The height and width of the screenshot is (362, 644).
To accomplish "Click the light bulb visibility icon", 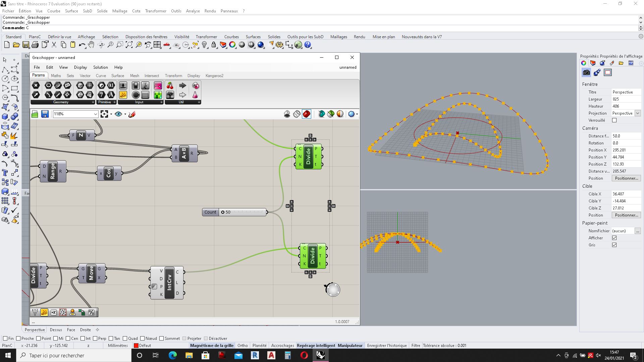I will click(204, 45).
